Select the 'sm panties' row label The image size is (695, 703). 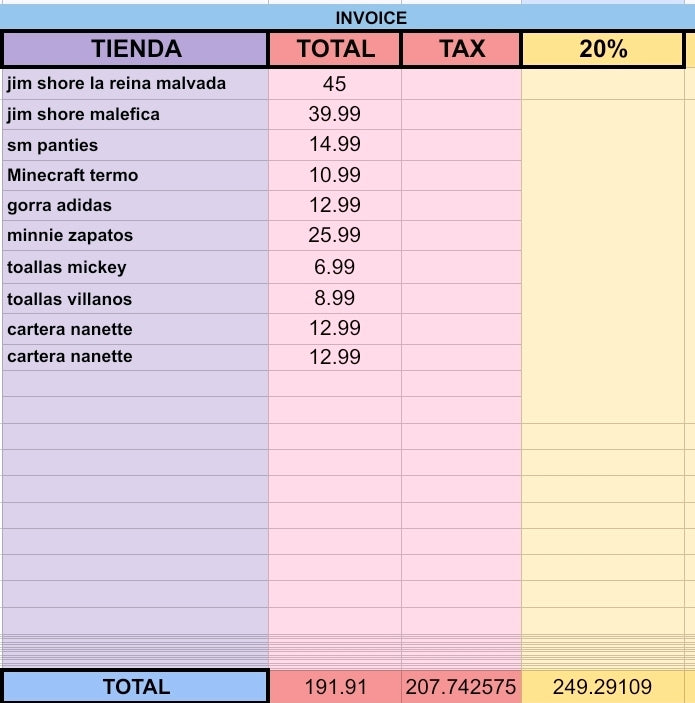click(136, 145)
